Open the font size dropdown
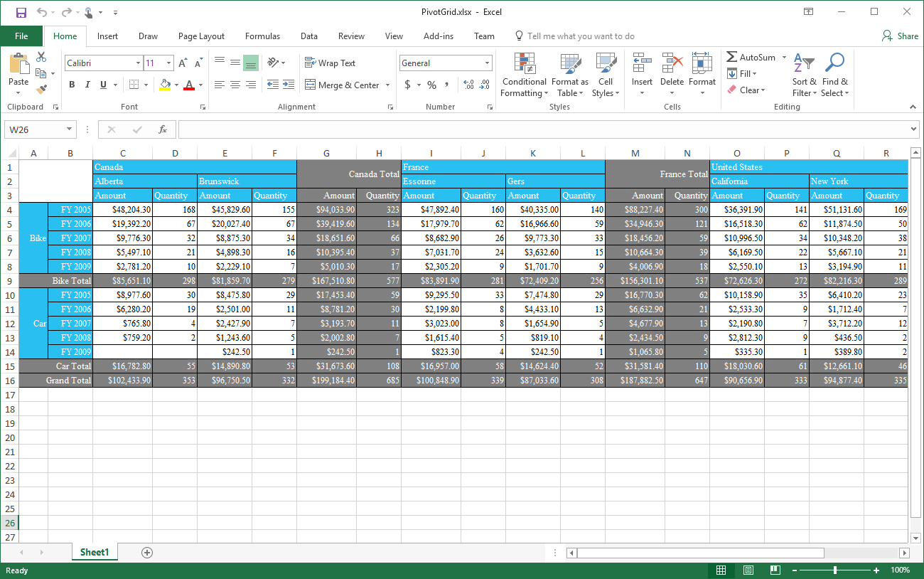The width and height of the screenshot is (924, 579). [168, 63]
